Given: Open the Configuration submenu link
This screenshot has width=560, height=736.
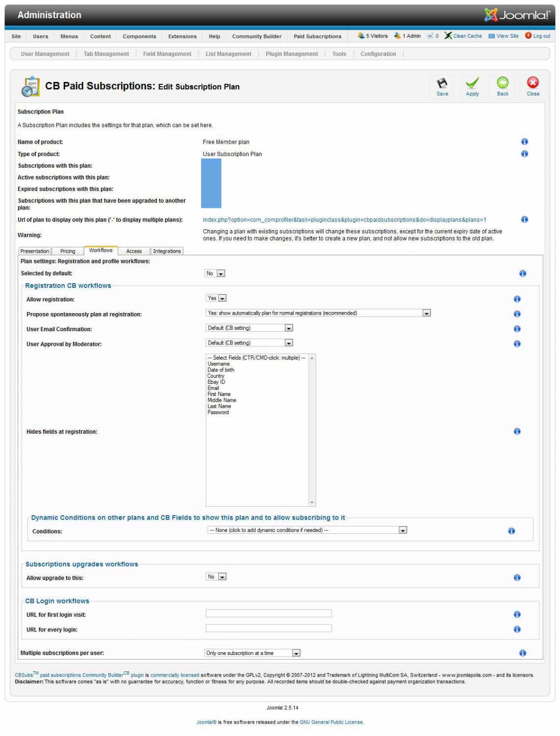Looking at the screenshot, I should tap(378, 54).
